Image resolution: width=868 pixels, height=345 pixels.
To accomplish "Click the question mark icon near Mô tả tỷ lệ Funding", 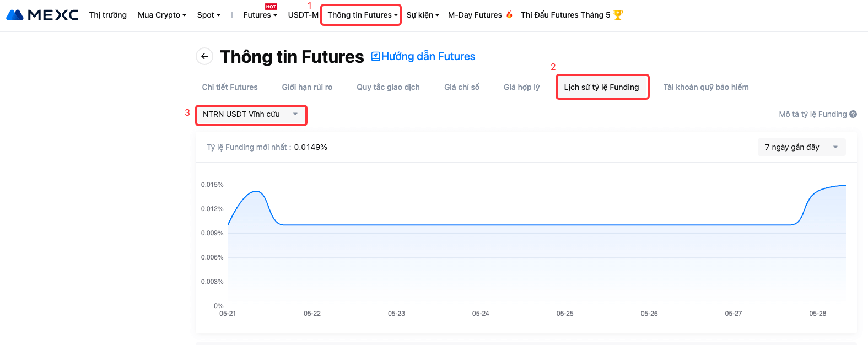I will tap(853, 114).
